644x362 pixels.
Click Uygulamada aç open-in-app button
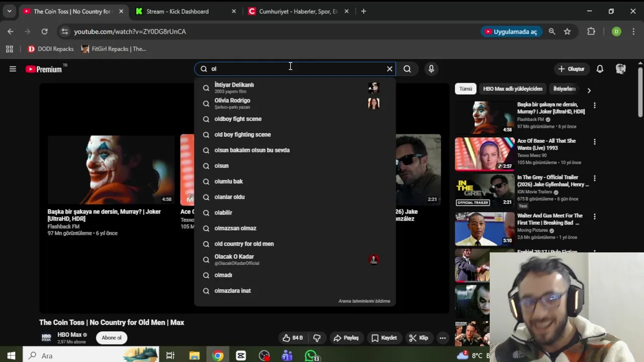tap(511, 31)
